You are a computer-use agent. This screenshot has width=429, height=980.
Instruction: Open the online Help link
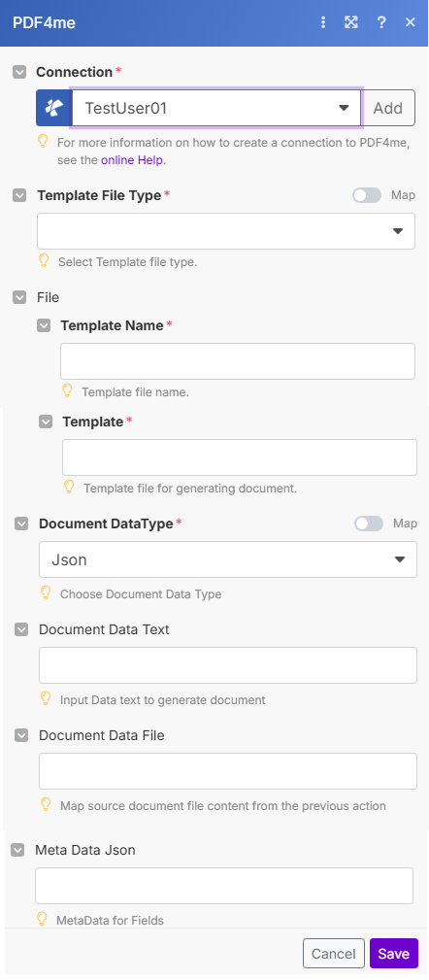(x=132, y=160)
